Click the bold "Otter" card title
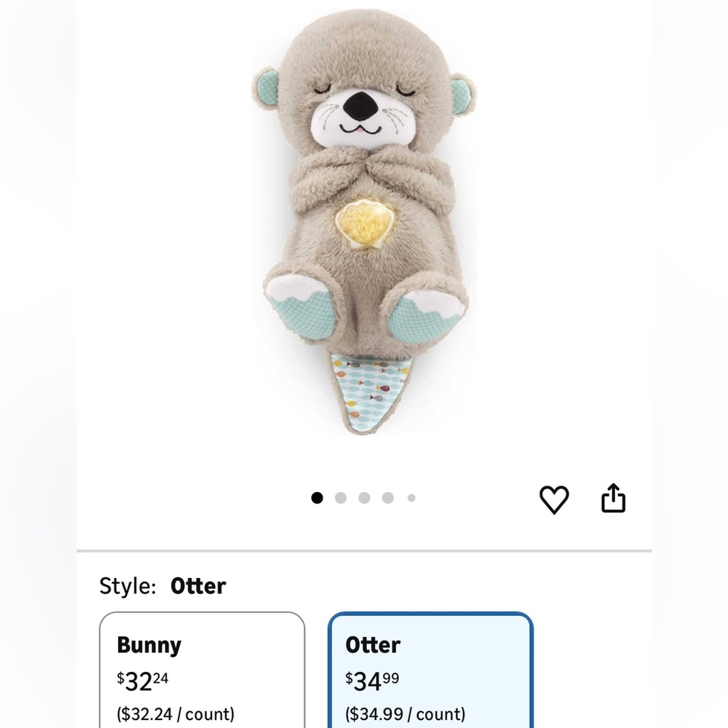This screenshot has height=728, width=728. [373, 645]
